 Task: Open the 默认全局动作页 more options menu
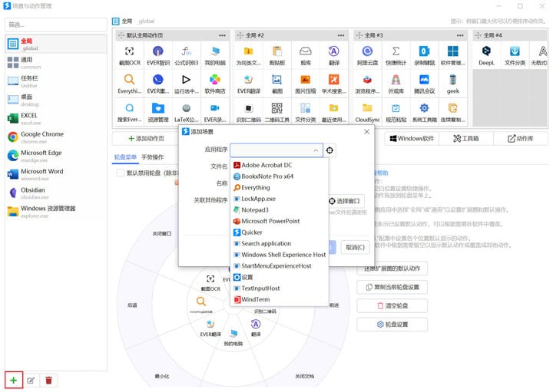tap(222, 35)
